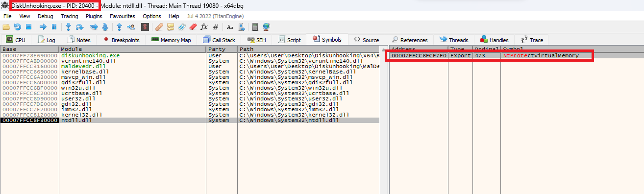Open Variables with the hash icon
This screenshot has height=194, width=644.
(216, 27)
